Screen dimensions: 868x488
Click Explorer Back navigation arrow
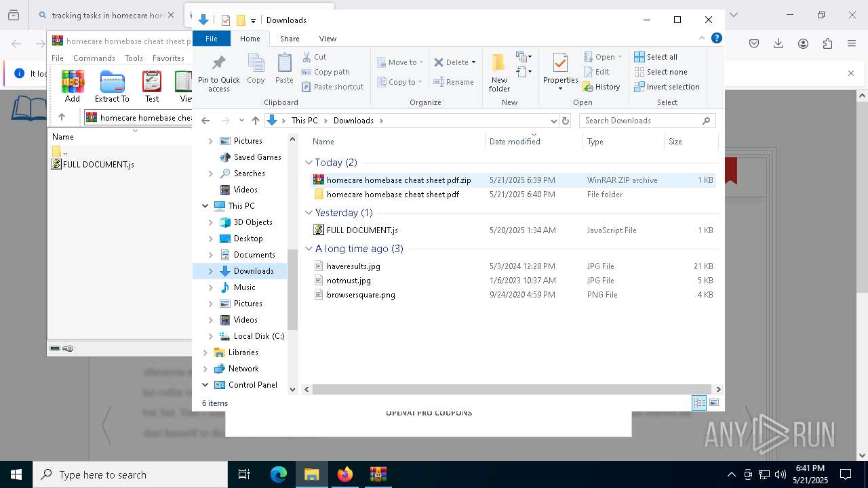pos(205,121)
